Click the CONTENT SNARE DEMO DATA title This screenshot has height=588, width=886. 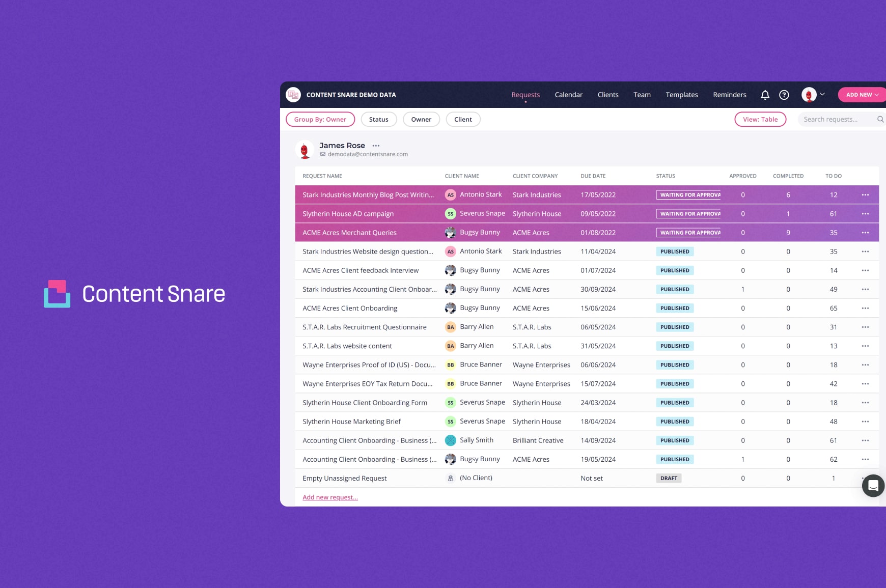tap(351, 95)
